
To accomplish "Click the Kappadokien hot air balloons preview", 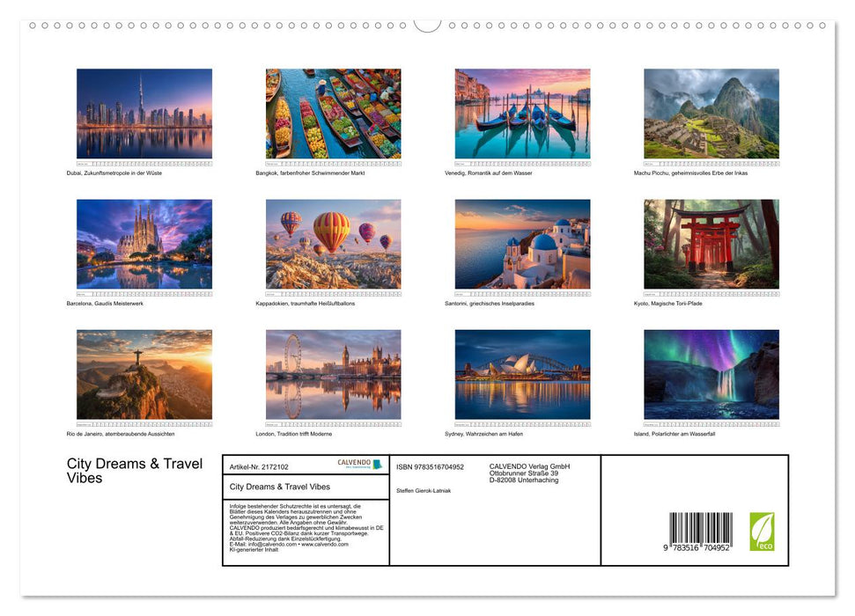I will click(x=333, y=246).
